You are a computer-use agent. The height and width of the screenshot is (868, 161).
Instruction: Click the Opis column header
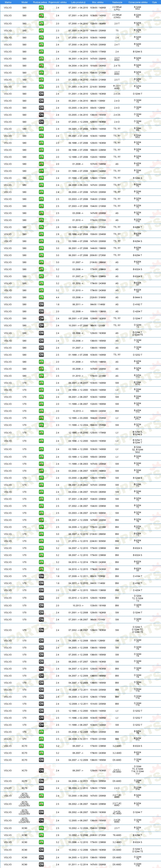(154, 2)
